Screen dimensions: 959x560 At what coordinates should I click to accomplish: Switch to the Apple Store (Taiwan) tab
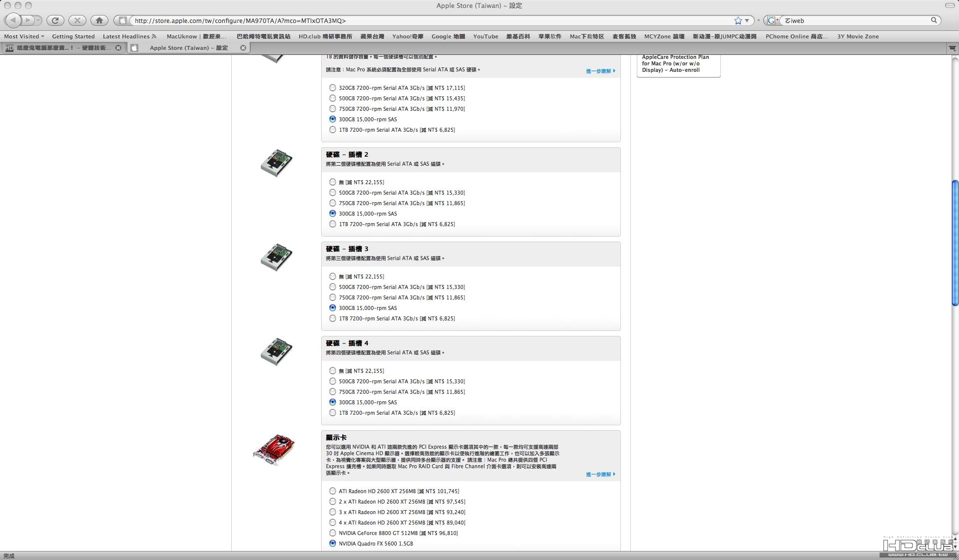[x=189, y=48]
